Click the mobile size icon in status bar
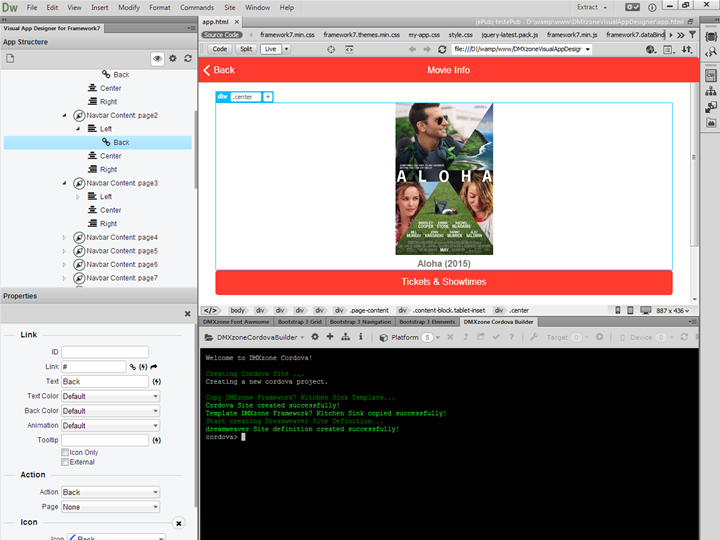This screenshot has width=720, height=540. pyautogui.click(x=618, y=310)
